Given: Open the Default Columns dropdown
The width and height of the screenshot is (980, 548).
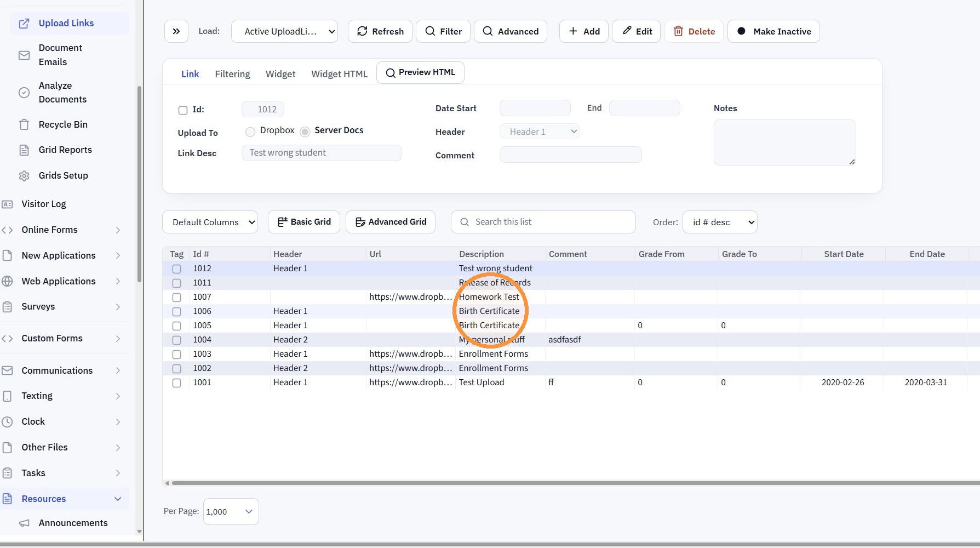Looking at the screenshot, I should coord(210,222).
